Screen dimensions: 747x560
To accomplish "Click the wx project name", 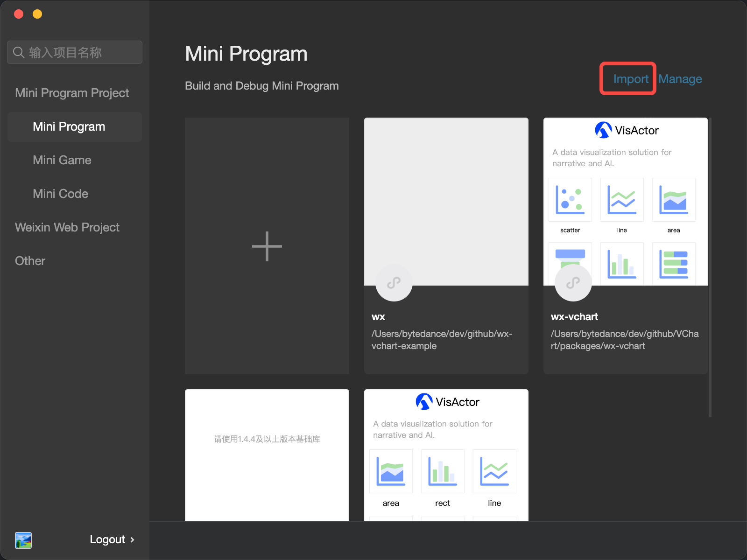I will coord(378,317).
